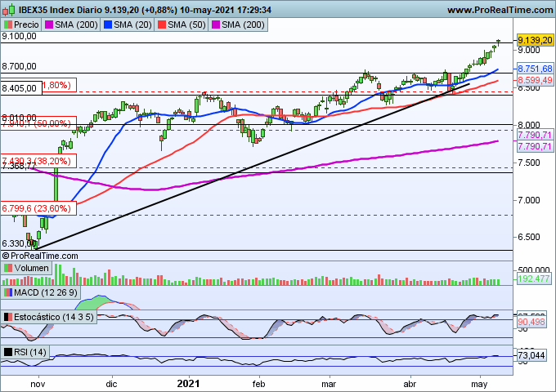Select the SMA (20) legend label
Image resolution: width=556 pixels, height=392 pixels.
[132, 24]
